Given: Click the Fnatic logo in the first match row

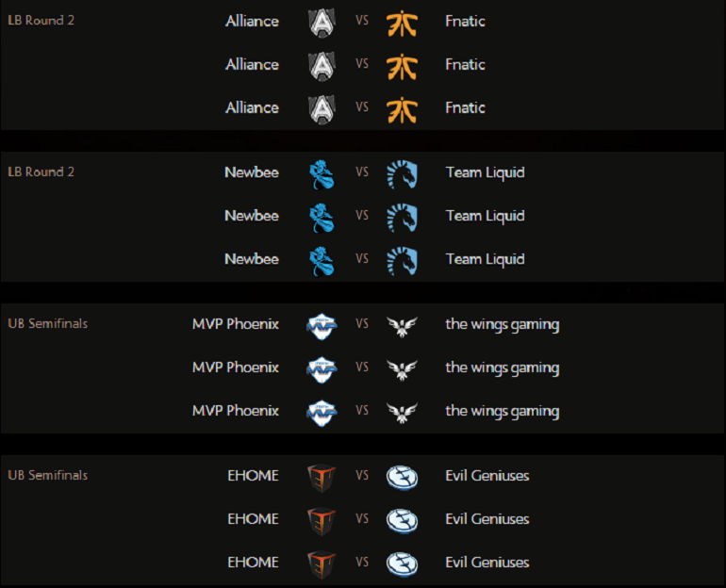Looking at the screenshot, I should pos(402,23).
